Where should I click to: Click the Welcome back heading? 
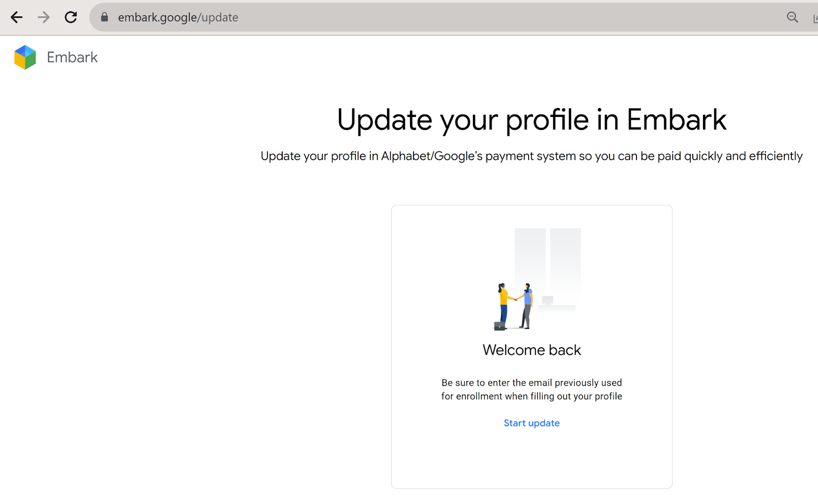click(531, 350)
